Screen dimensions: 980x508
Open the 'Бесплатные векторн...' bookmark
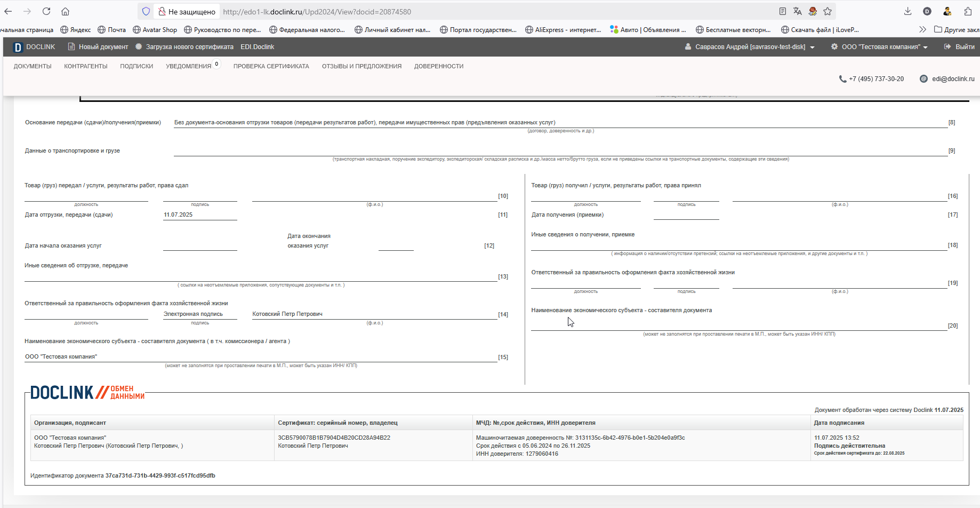[733, 30]
